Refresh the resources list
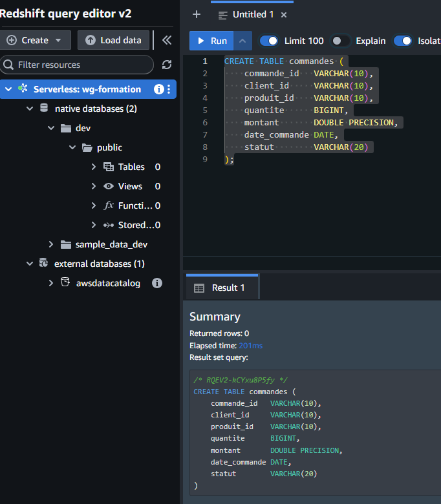This screenshot has height=504, width=441. click(x=167, y=65)
